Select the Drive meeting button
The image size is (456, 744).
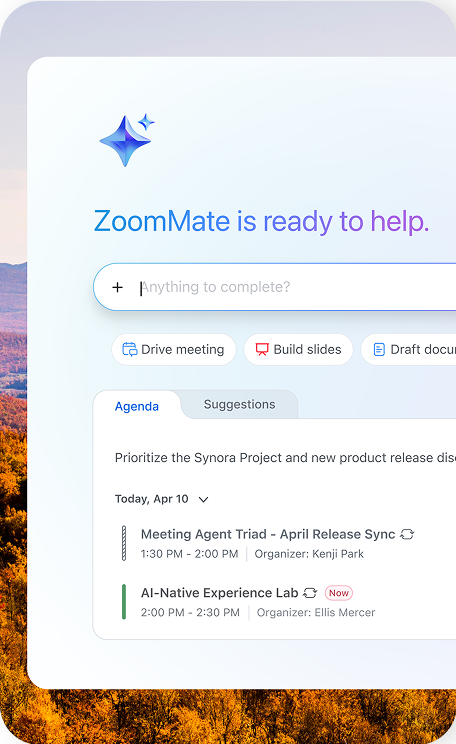pyautogui.click(x=174, y=350)
